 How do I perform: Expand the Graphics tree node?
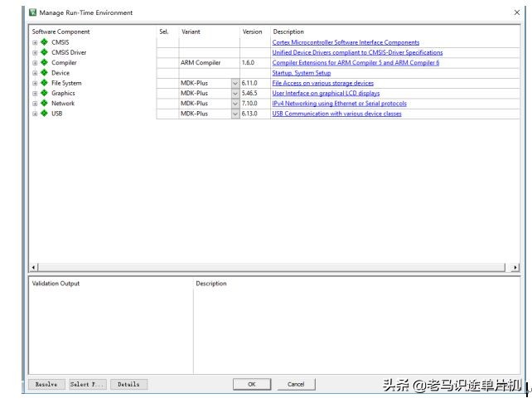pyautogui.click(x=35, y=94)
